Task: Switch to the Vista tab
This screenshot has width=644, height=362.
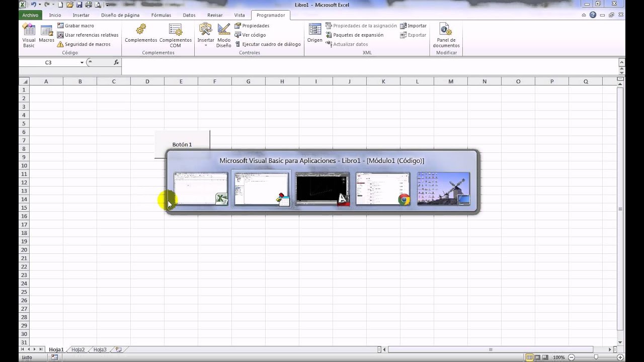Action: click(239, 15)
